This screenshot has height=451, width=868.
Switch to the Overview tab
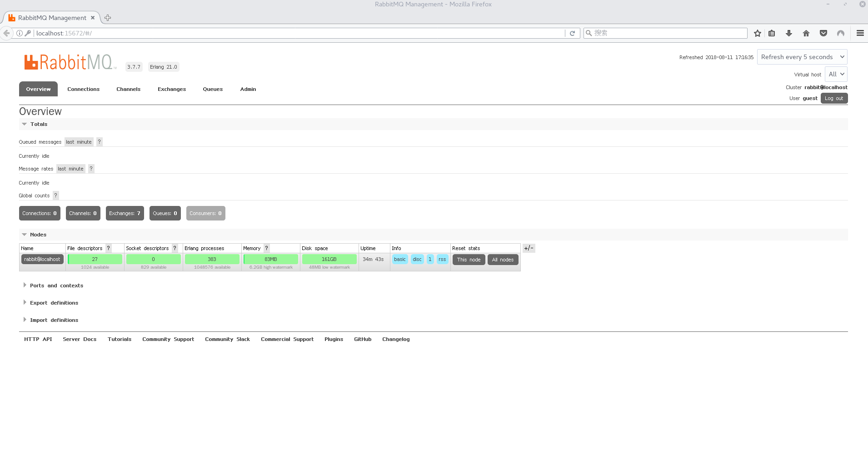pos(38,89)
